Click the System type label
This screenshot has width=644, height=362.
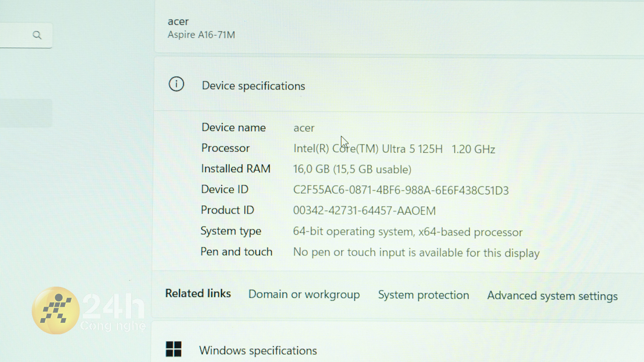[x=230, y=231]
